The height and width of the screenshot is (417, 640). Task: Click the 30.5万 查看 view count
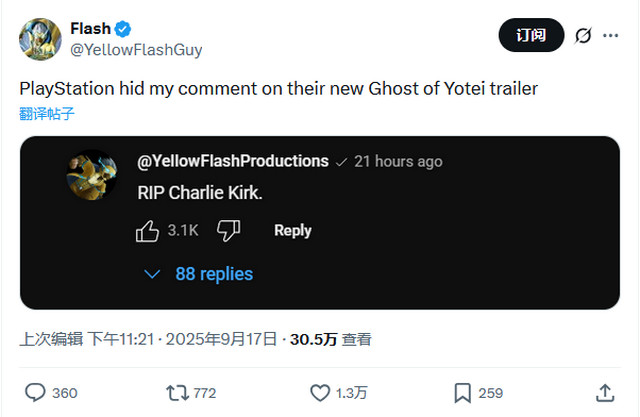coord(331,340)
